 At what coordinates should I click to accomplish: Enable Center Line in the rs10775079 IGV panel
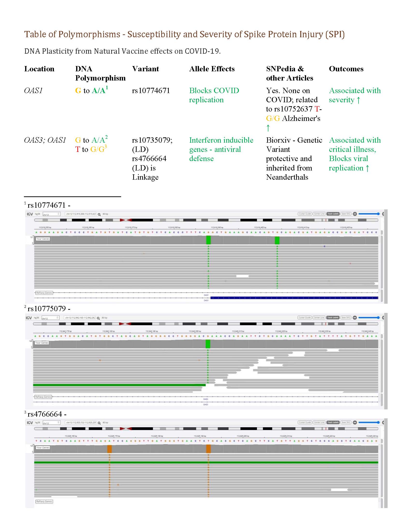[319, 318]
